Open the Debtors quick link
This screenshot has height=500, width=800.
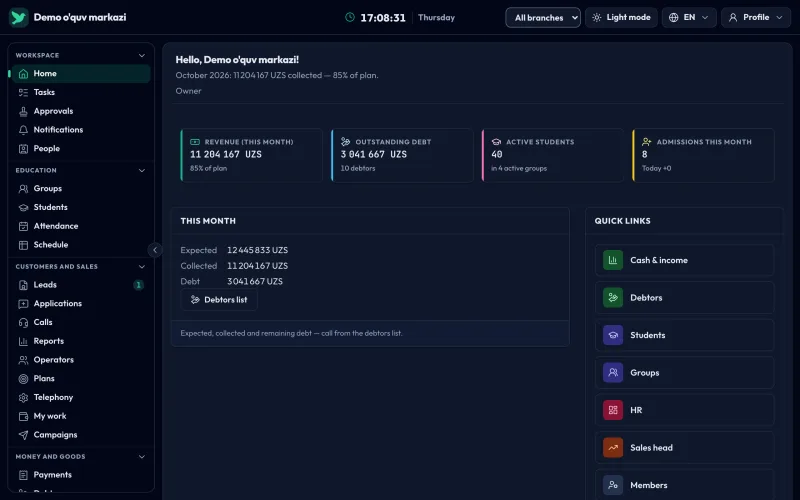684,298
